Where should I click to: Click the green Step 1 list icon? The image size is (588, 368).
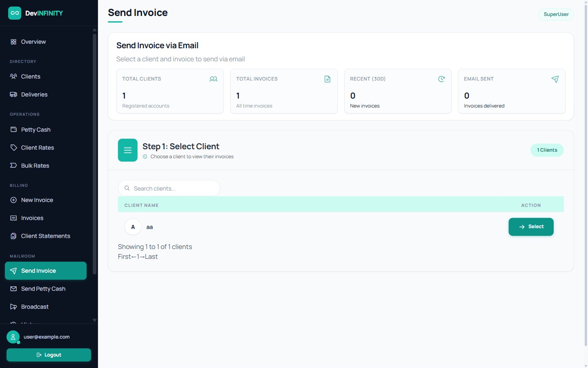[128, 150]
